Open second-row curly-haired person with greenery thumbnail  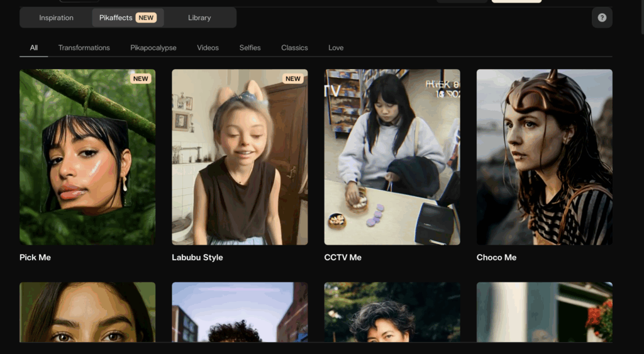click(392, 313)
